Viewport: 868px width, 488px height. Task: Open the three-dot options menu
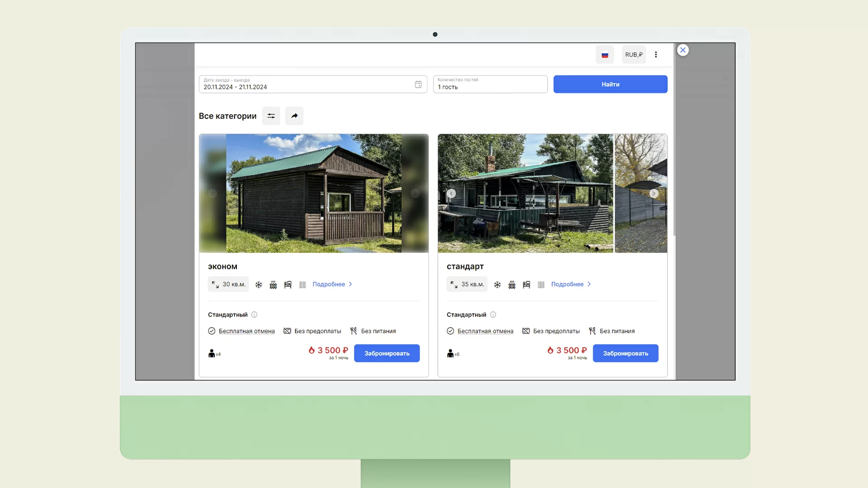(x=656, y=55)
